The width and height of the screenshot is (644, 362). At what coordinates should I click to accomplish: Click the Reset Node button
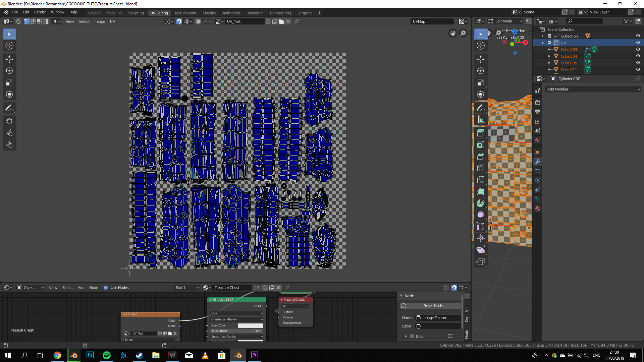(x=433, y=306)
